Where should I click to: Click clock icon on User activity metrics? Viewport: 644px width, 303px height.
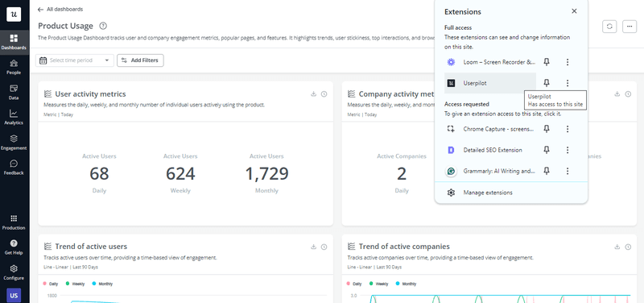[x=324, y=94]
